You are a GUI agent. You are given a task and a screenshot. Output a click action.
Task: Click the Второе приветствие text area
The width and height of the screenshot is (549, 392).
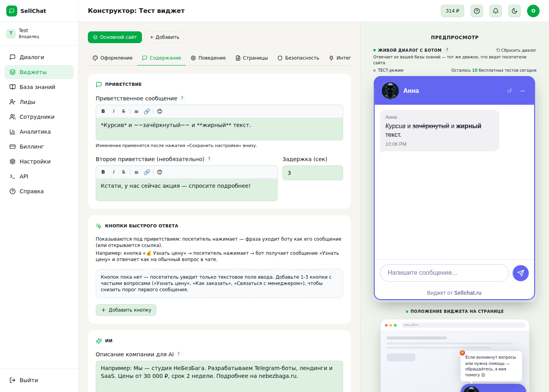click(187, 190)
